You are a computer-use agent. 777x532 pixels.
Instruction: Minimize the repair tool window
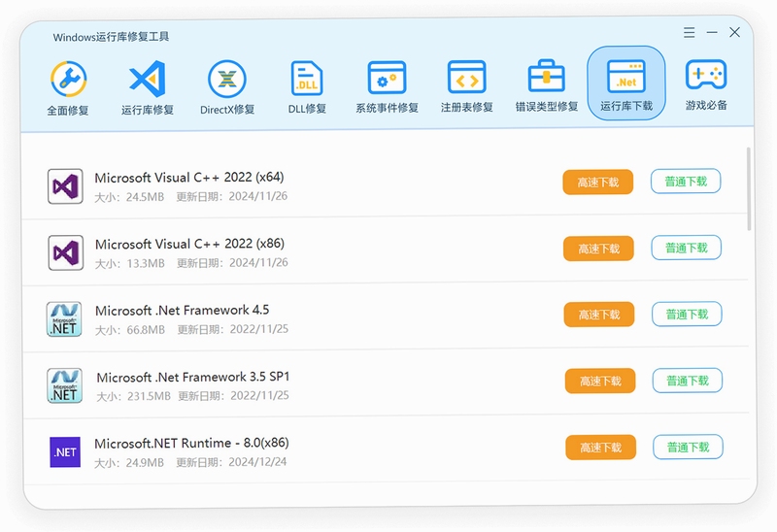[x=712, y=32]
